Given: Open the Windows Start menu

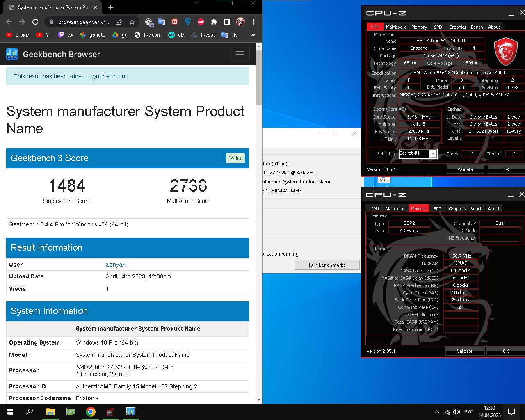Looking at the screenshot, I should point(10,412).
